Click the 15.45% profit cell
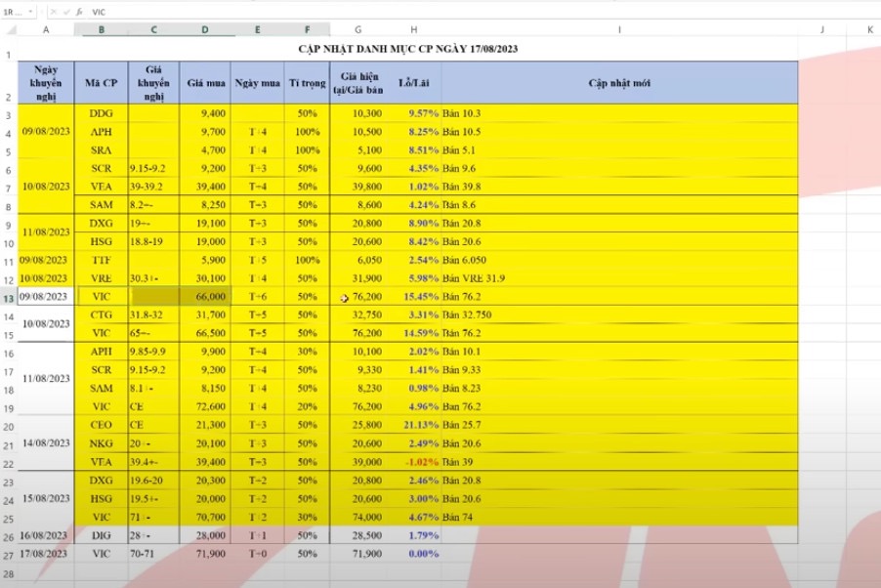881x588 pixels. (413, 296)
